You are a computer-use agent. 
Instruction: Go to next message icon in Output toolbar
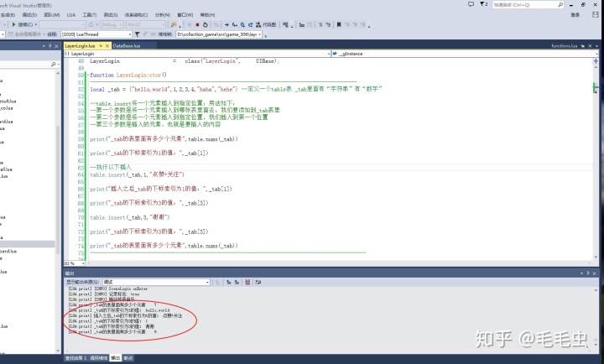237,282
